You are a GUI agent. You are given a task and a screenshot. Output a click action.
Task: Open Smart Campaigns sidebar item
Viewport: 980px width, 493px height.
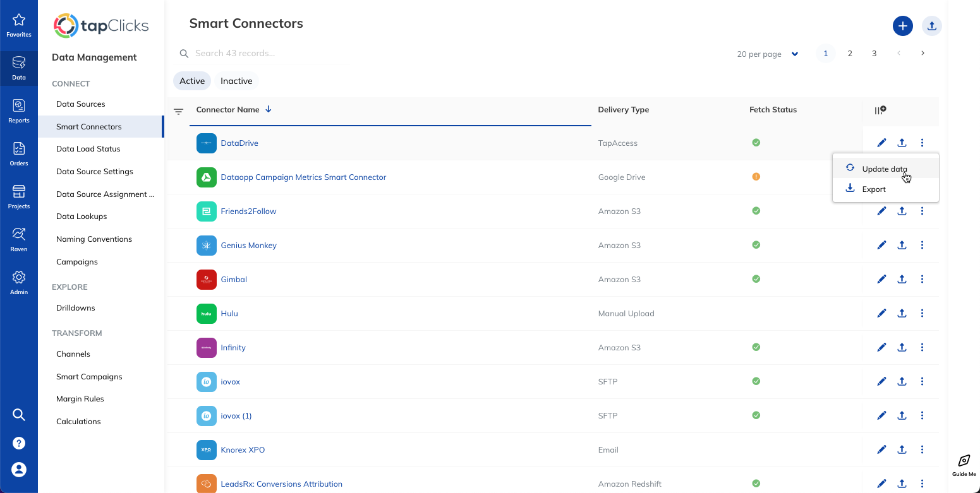coord(89,377)
